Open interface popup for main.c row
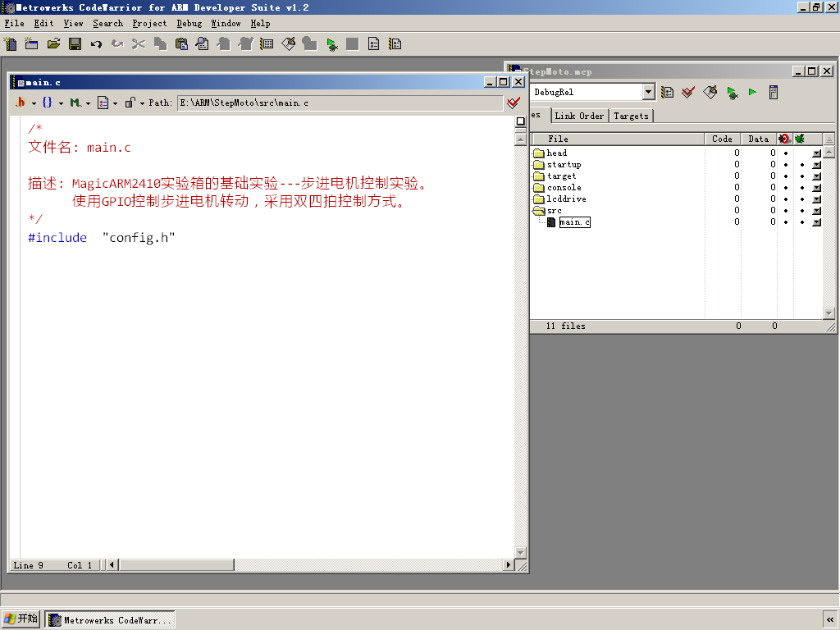This screenshot has width=840, height=630. 816,222
